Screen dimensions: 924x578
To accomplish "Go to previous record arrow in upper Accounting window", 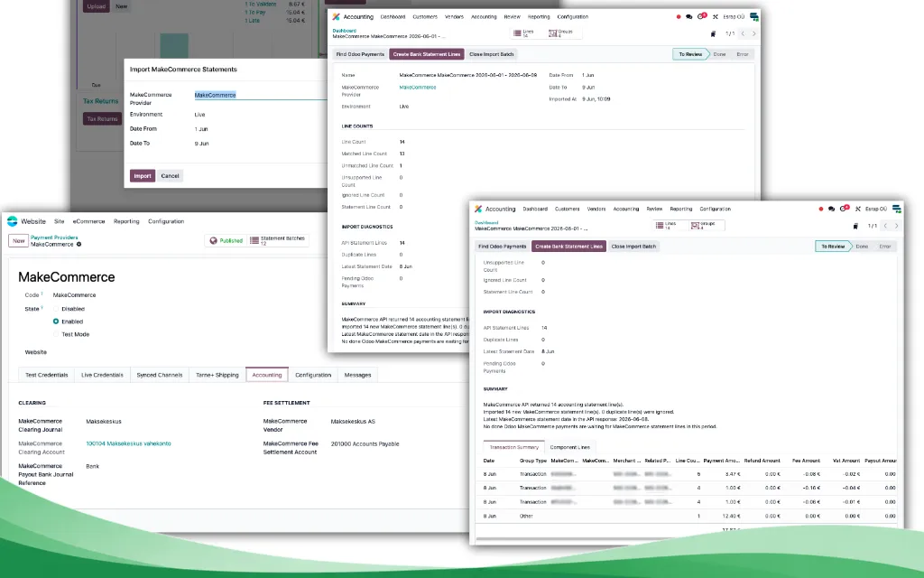I will 744,33.
